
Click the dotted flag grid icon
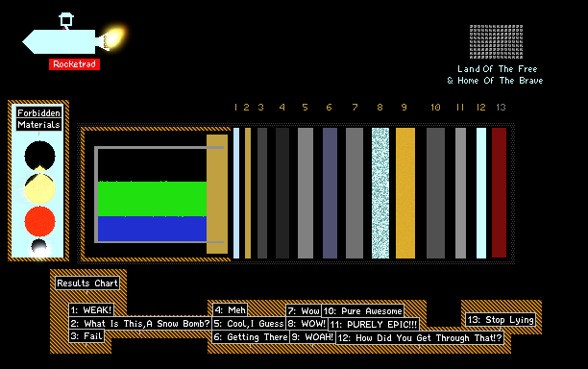496,41
